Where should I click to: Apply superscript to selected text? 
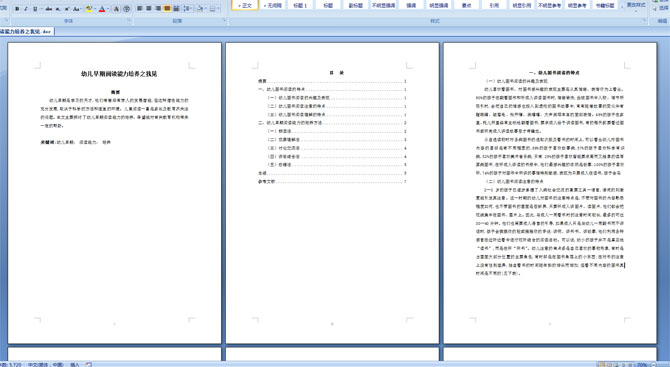point(67,9)
